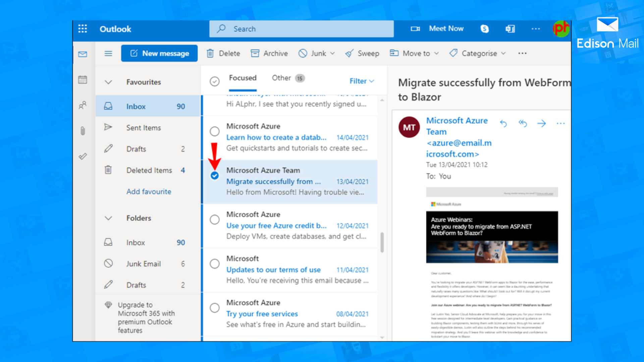Open the People panel icon
Viewport: 644px width, 362px height.
click(82, 105)
